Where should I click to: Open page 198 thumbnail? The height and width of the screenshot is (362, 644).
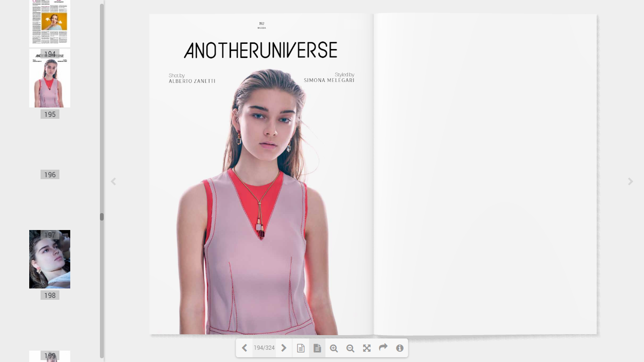pyautogui.click(x=50, y=259)
